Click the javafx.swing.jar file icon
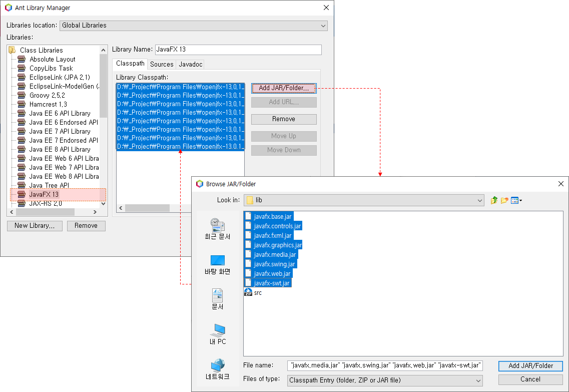This screenshot has height=392, width=569. (248, 264)
